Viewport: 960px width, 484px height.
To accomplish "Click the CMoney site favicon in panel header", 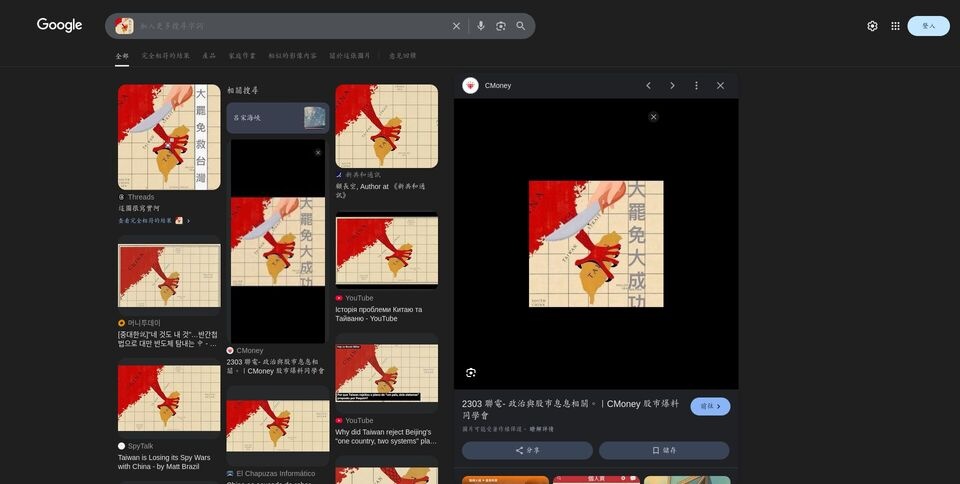I will [x=470, y=86].
